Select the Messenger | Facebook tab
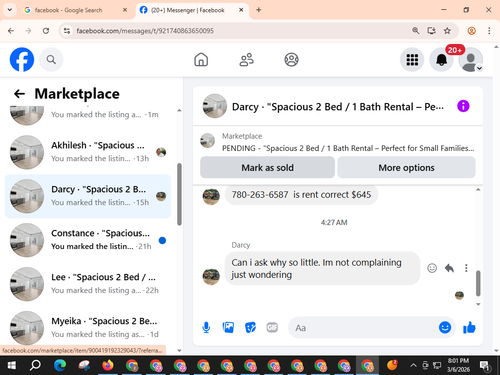 click(x=187, y=10)
